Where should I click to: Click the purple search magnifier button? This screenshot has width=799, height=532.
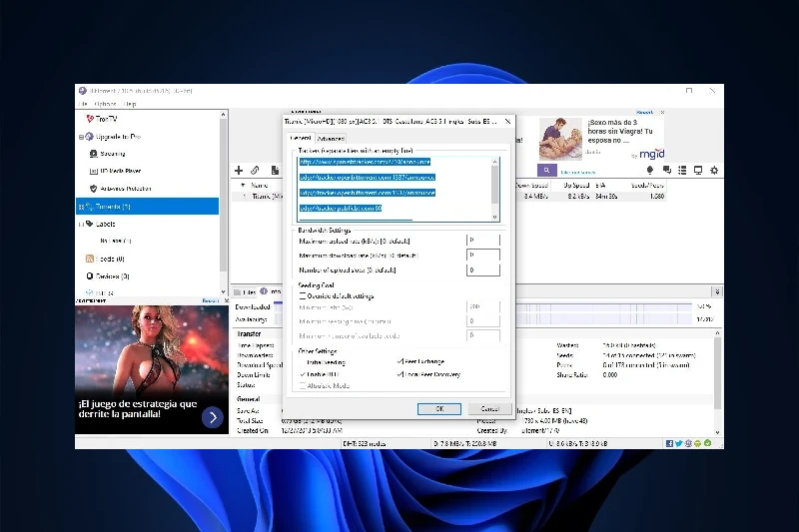tap(546, 171)
